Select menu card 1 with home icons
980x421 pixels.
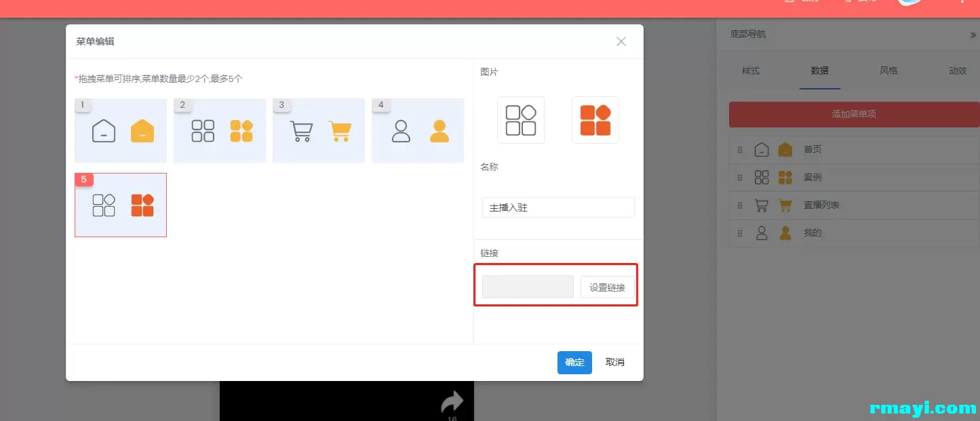[x=121, y=131]
